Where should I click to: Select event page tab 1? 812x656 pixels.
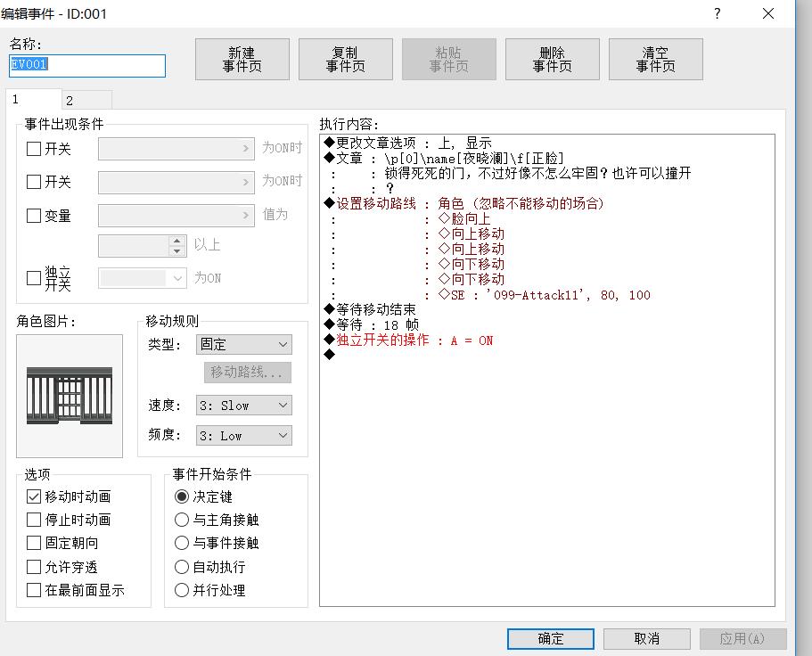tap(34, 99)
